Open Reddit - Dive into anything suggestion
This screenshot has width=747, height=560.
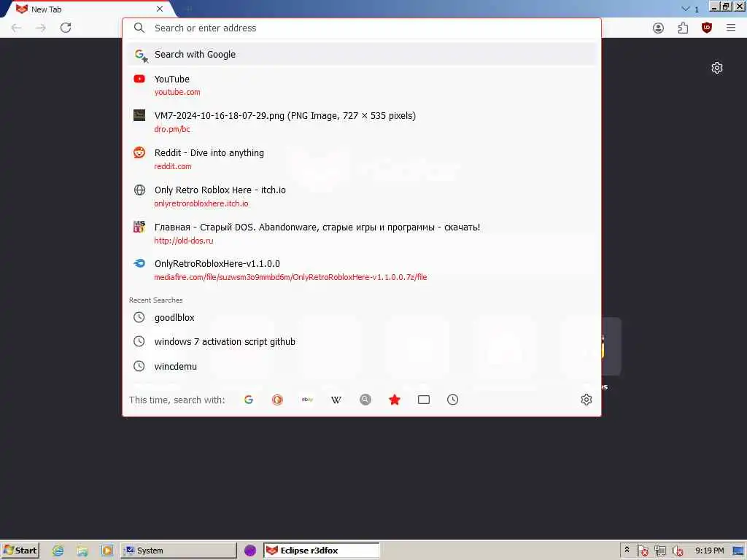click(362, 159)
